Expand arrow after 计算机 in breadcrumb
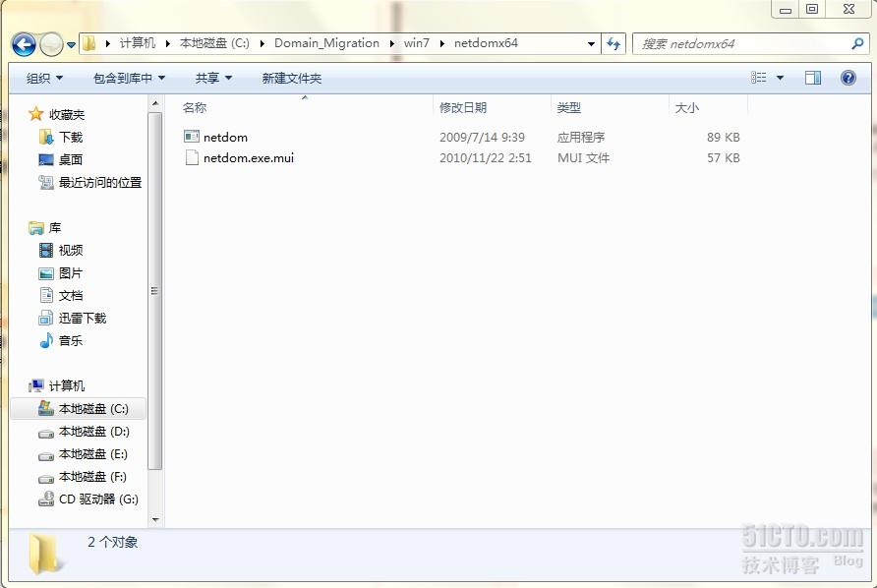Viewport: 877px width, 588px height. 168,43
